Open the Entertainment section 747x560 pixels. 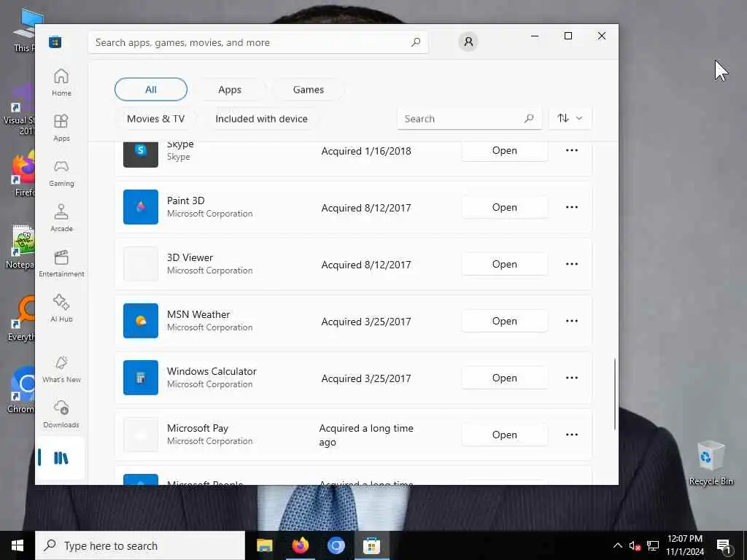tap(61, 263)
